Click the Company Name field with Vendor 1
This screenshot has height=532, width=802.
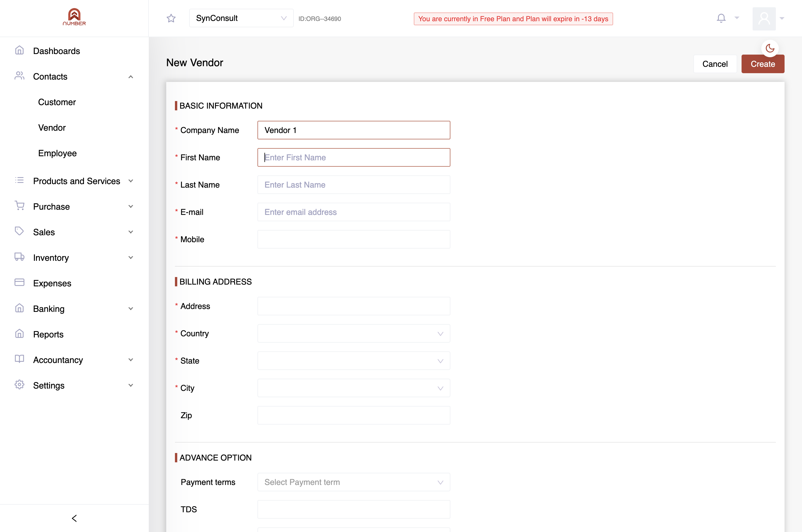(x=354, y=130)
